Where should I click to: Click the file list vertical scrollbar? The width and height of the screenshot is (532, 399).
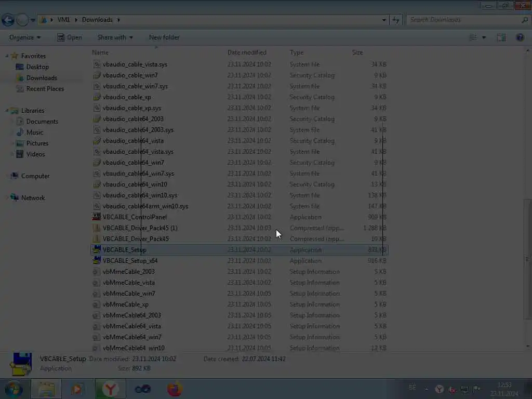(527, 259)
